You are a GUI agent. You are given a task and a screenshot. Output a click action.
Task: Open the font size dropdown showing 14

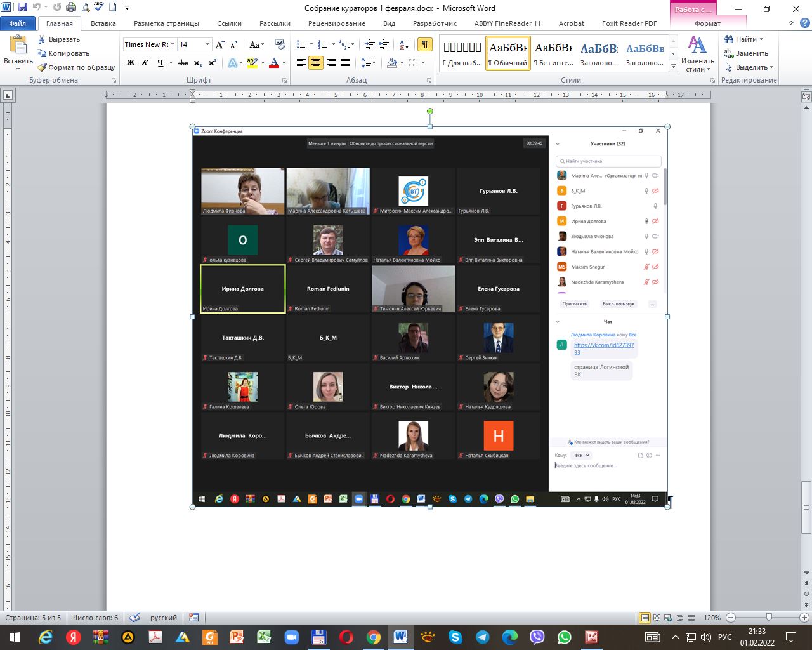(207, 44)
